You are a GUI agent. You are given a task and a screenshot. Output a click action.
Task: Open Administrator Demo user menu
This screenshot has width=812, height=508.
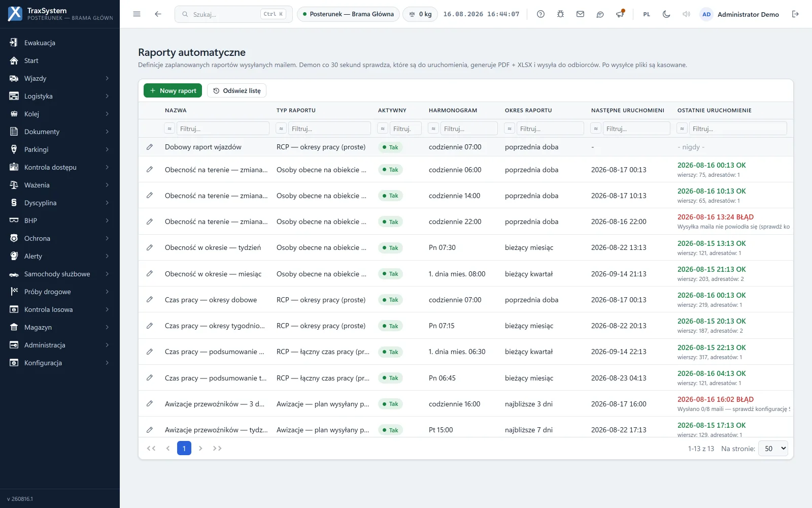click(739, 14)
